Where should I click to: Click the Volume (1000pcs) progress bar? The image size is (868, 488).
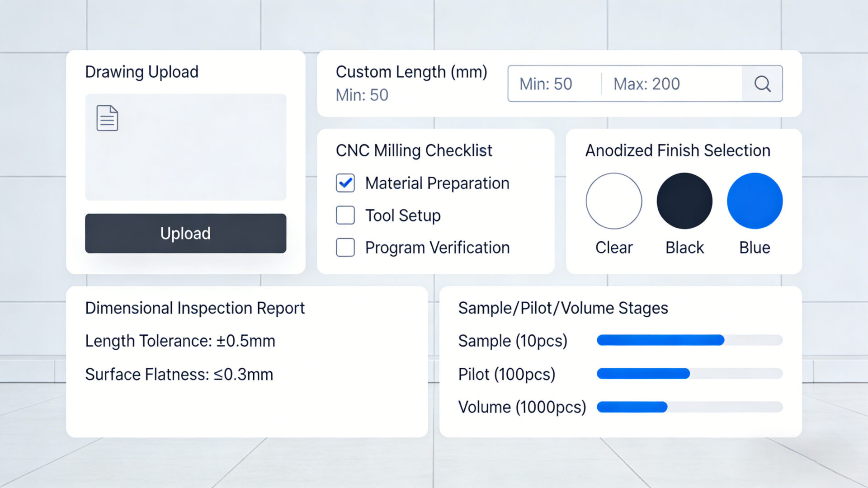point(689,407)
